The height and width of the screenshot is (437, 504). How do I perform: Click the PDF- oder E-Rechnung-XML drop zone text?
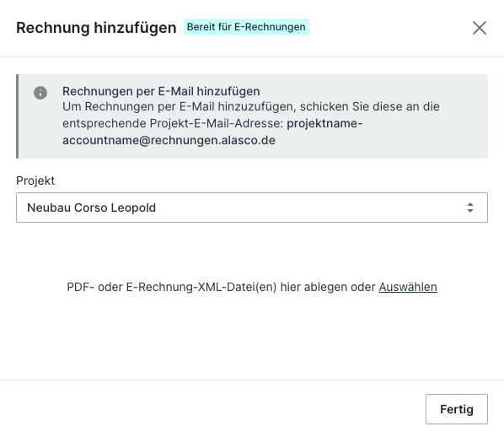coord(252,287)
